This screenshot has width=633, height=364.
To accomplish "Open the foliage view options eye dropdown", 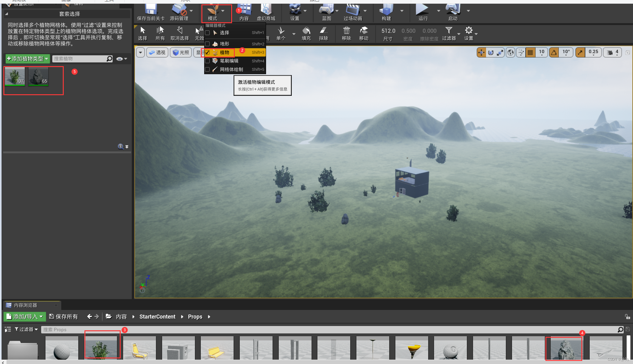I will coord(122,59).
